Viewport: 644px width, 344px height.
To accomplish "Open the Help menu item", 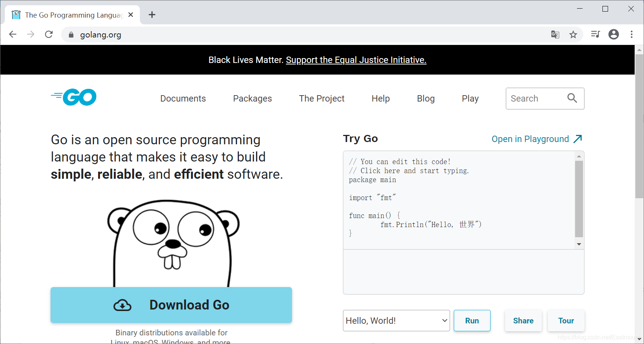I will (381, 99).
